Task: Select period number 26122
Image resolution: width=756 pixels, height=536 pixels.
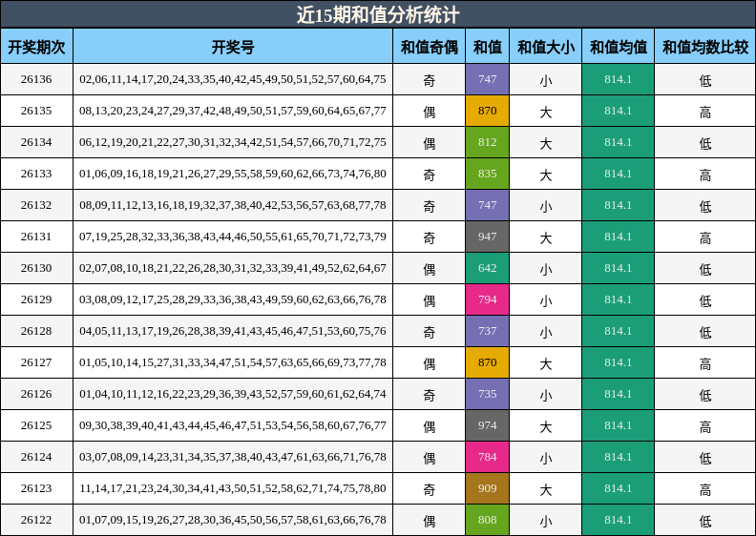Action: (x=36, y=520)
